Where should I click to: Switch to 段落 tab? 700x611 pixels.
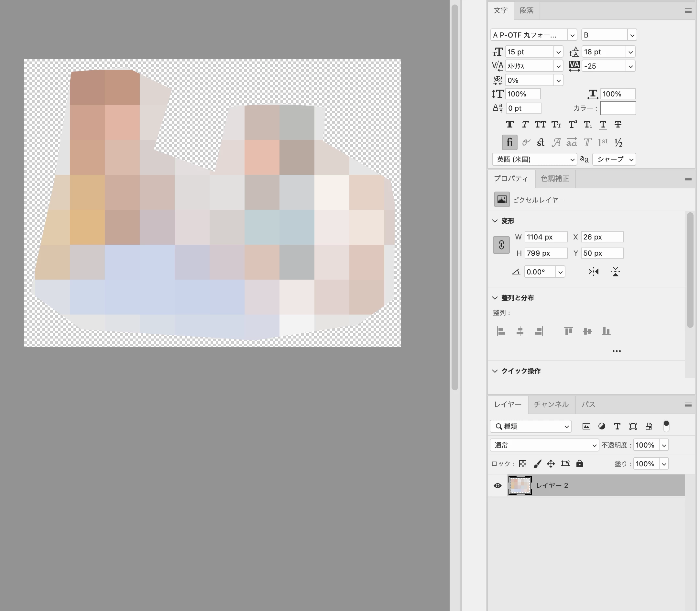[x=526, y=10]
